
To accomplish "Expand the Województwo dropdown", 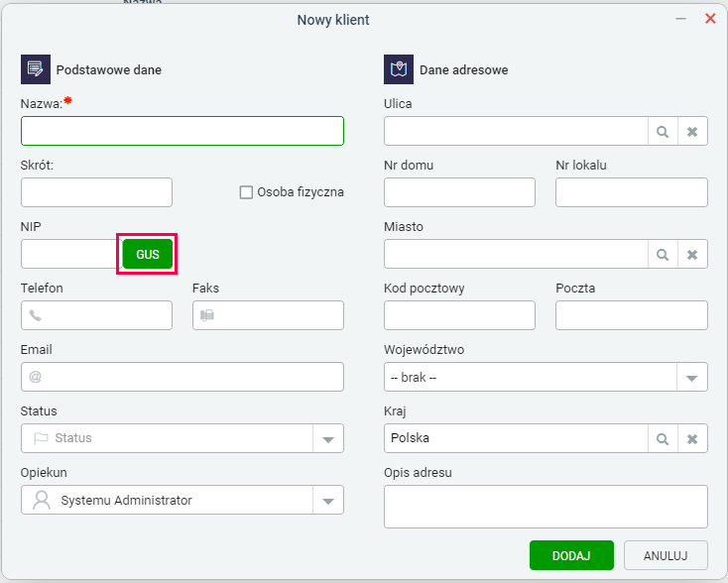I will [691, 378].
